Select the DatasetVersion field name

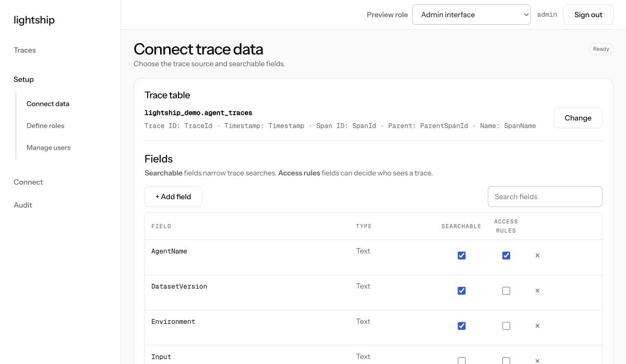pos(179,286)
